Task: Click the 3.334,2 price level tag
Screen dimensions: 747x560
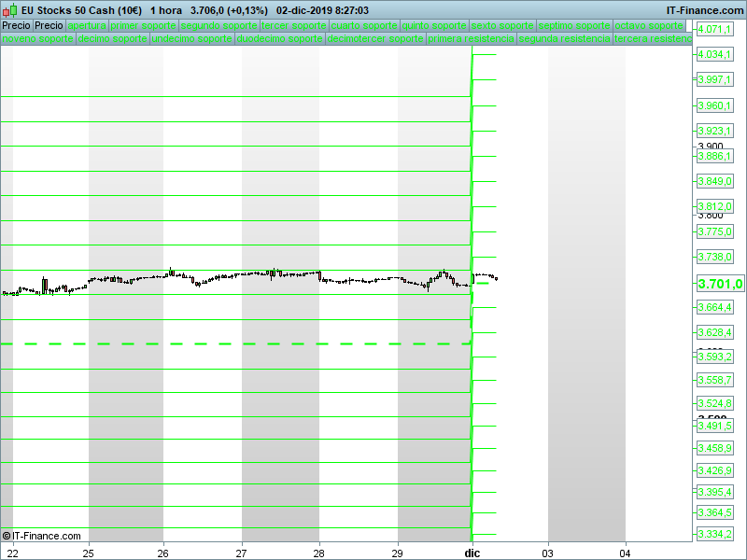Action: [x=715, y=534]
